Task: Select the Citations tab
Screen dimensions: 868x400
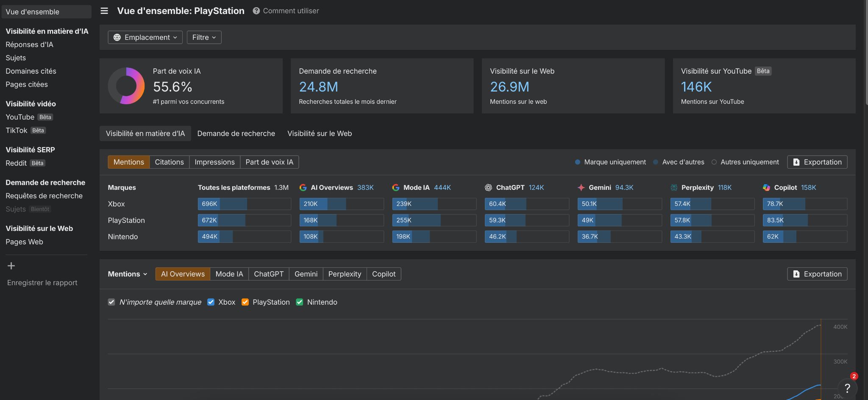Action: [x=169, y=162]
